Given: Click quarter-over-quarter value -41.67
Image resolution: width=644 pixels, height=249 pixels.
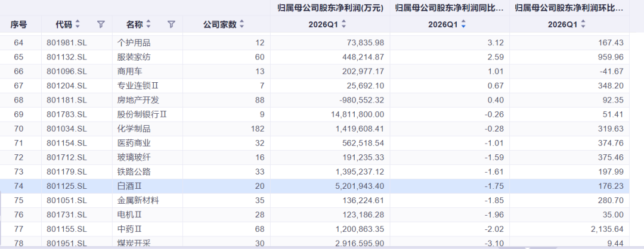Looking at the screenshot, I should [x=612, y=71].
